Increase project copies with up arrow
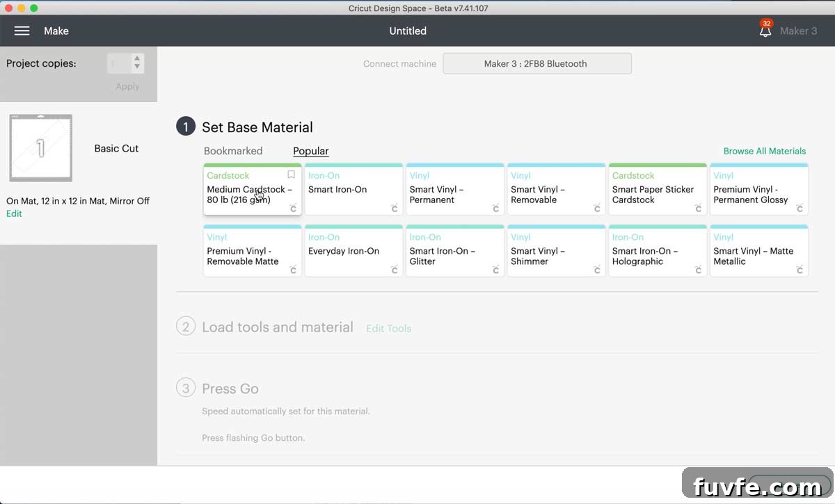 pyautogui.click(x=137, y=59)
